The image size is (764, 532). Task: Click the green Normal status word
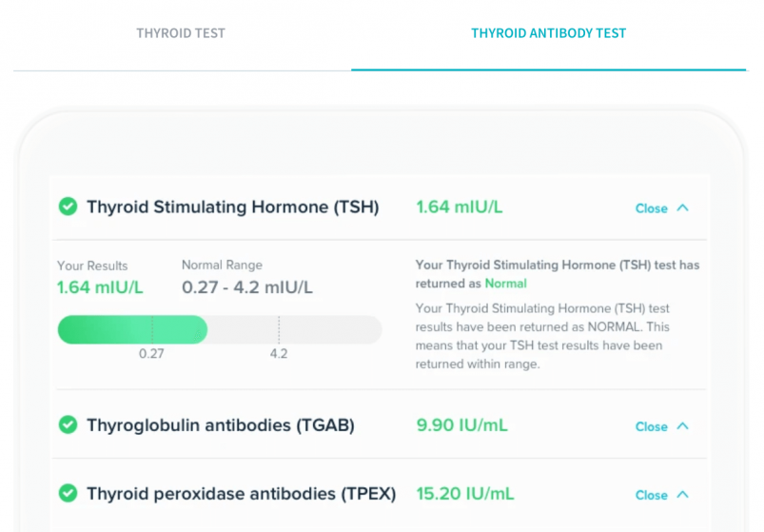506,284
